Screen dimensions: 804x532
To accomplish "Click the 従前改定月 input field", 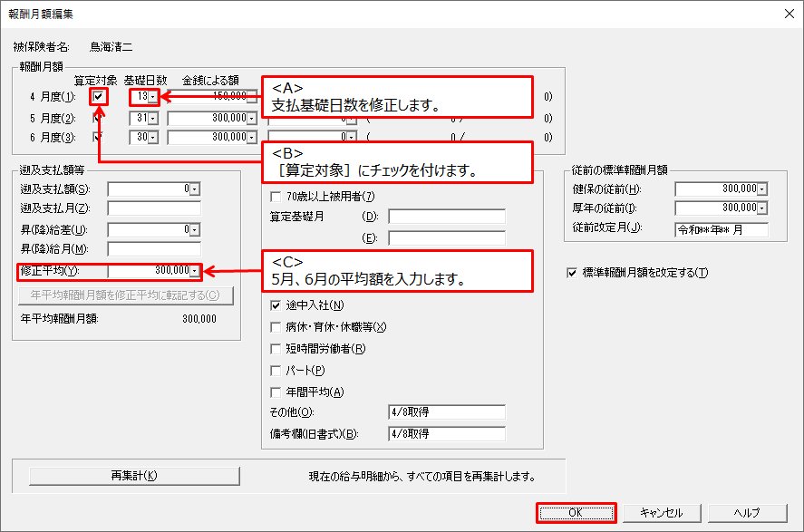I will [x=722, y=229].
